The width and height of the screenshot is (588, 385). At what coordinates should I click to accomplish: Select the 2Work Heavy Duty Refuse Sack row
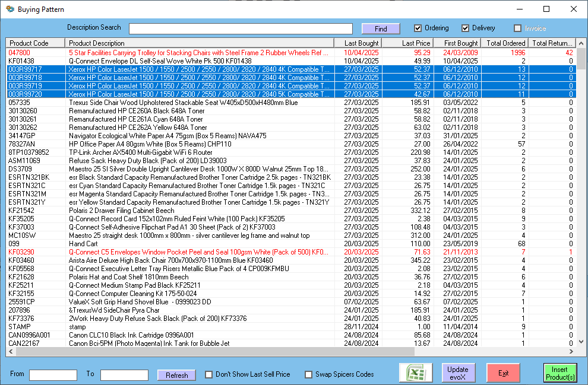[291, 319]
